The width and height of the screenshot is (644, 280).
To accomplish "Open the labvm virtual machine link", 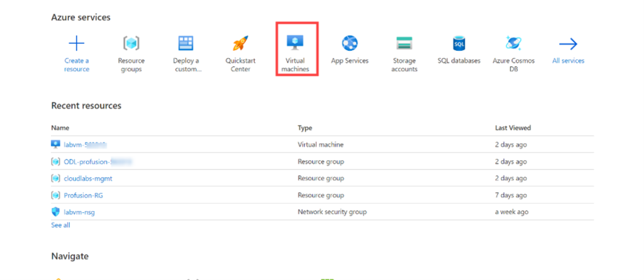I will click(x=85, y=144).
